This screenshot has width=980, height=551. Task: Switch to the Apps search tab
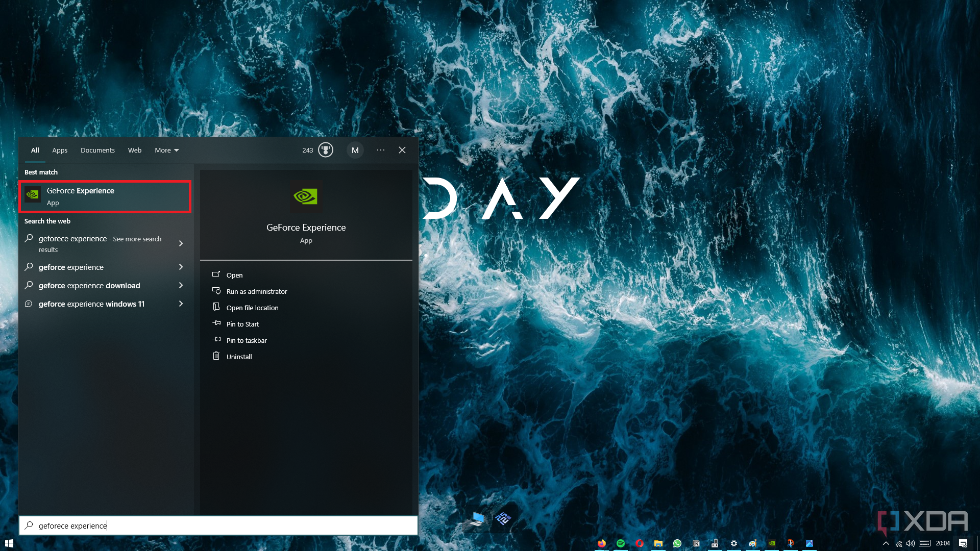pyautogui.click(x=60, y=150)
